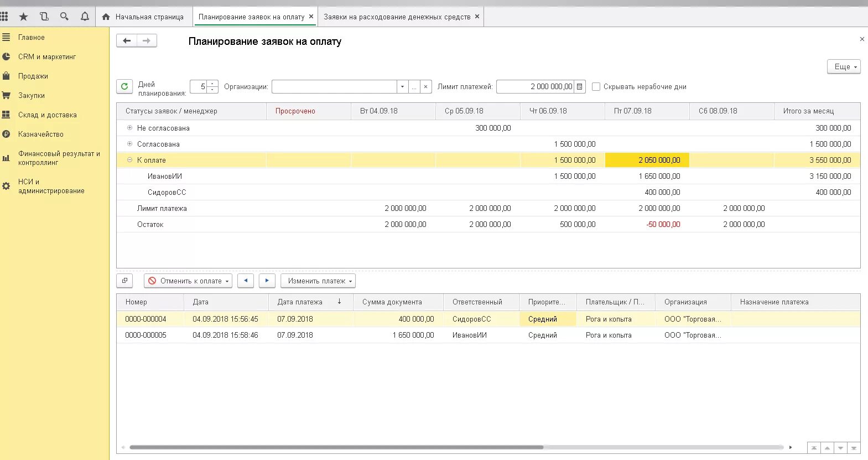Open the history icon in the top bar

(x=44, y=17)
